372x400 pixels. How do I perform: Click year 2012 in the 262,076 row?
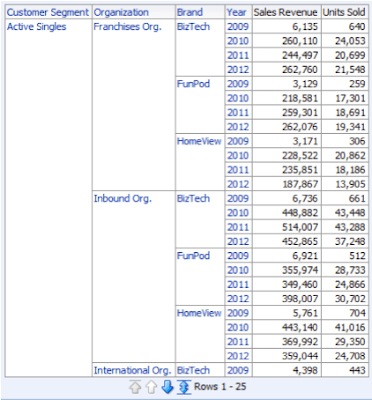click(x=238, y=127)
